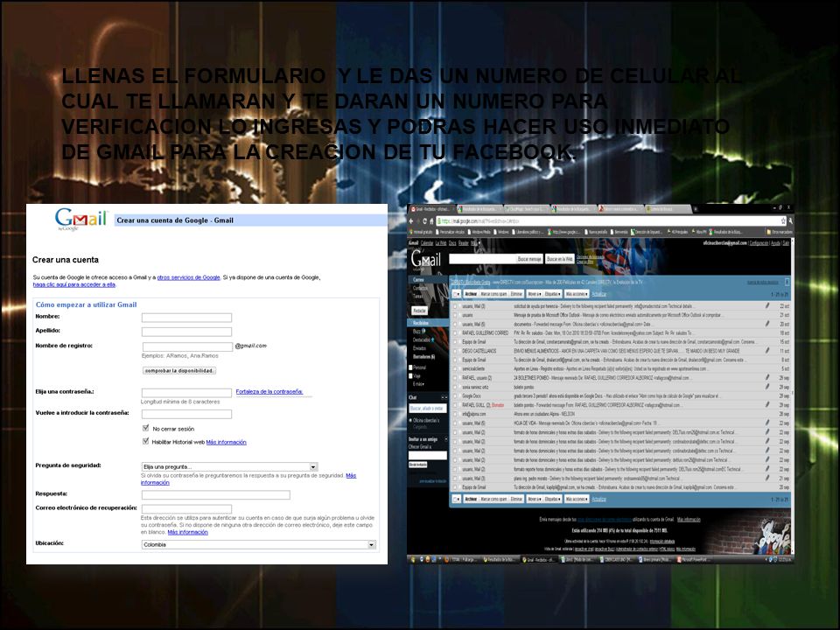This screenshot has height=630, width=840.
Task: Open the Configuración link in the Gmail header
Action: (x=759, y=243)
